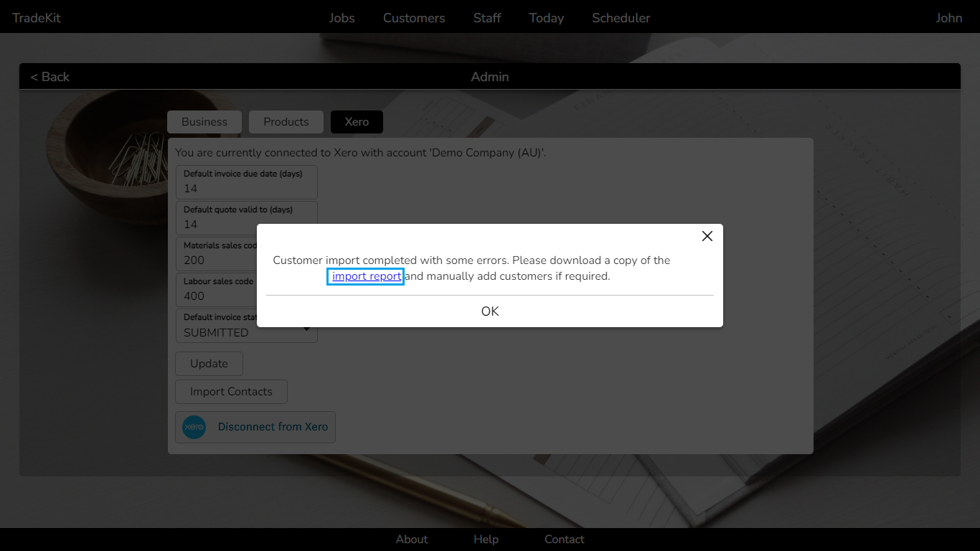Click the TradeKit logo text

[x=37, y=18]
